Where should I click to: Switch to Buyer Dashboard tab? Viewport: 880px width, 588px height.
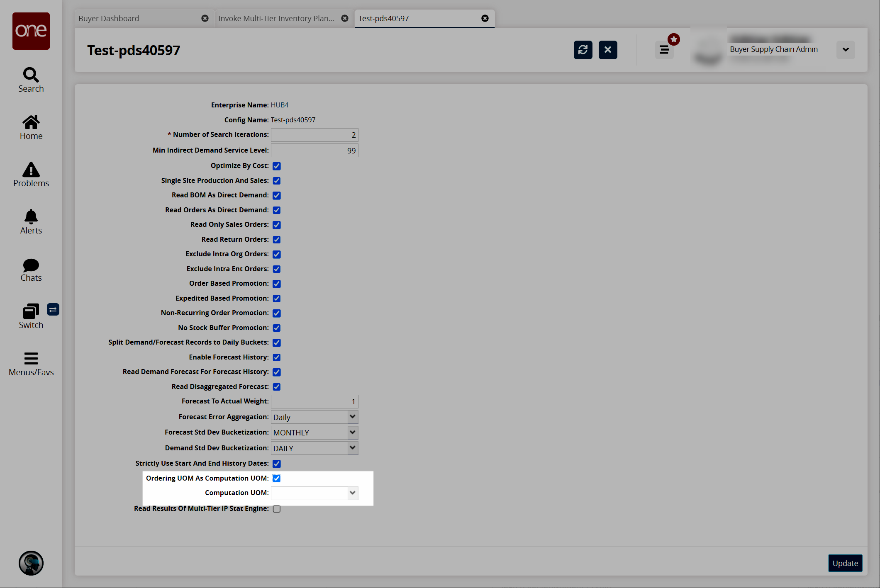(x=109, y=19)
